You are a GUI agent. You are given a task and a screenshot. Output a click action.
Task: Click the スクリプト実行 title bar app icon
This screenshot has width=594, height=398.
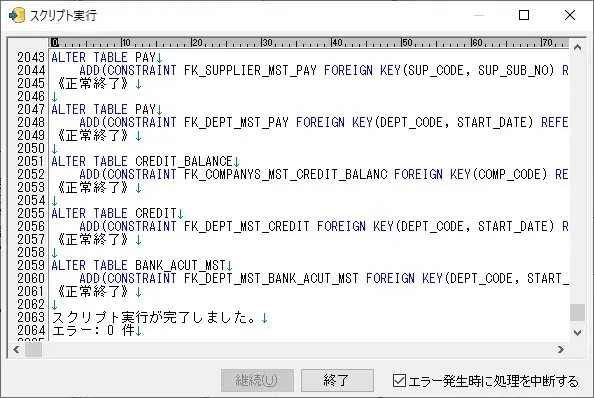(x=16, y=15)
